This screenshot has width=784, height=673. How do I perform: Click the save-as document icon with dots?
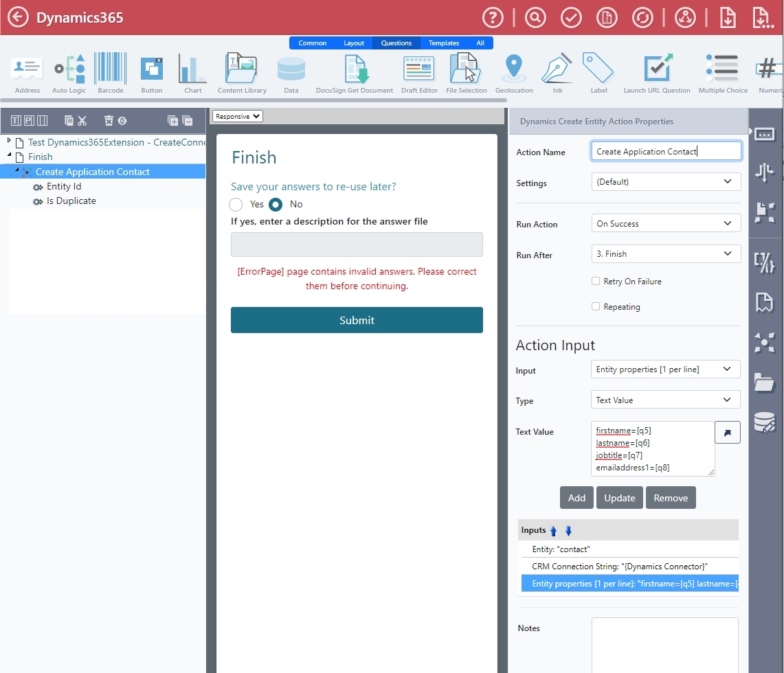(763, 18)
